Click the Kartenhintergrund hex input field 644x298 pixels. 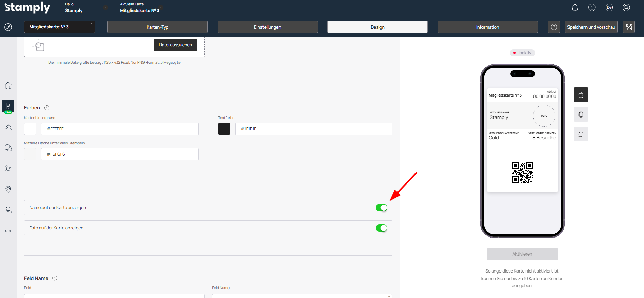[120, 129]
